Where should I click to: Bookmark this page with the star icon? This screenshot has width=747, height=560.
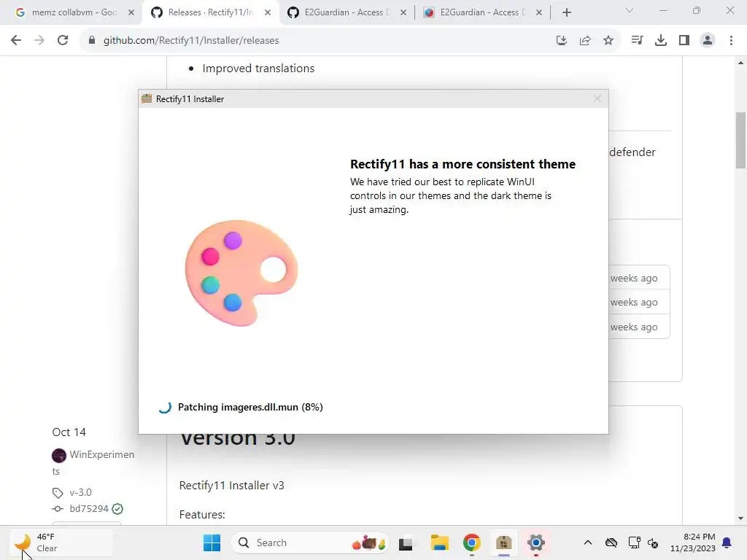pyautogui.click(x=608, y=41)
